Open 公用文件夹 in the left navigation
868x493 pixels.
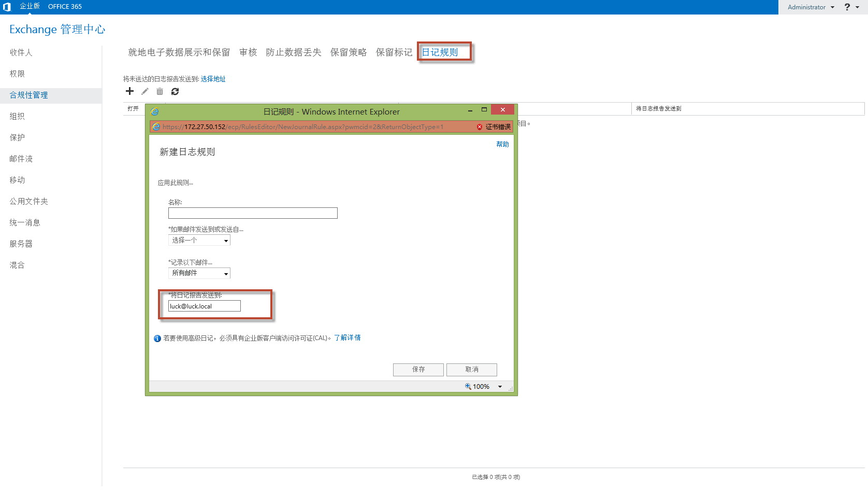(28, 201)
